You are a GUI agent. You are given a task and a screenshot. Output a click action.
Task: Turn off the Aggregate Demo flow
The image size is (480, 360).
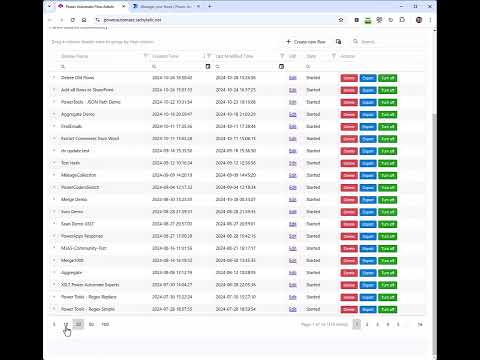point(388,115)
